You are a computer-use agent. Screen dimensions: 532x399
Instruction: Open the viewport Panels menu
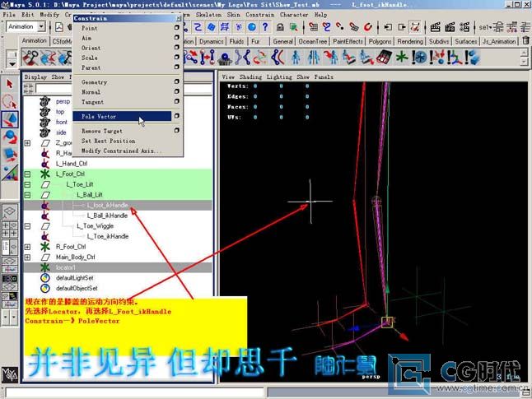(x=324, y=77)
